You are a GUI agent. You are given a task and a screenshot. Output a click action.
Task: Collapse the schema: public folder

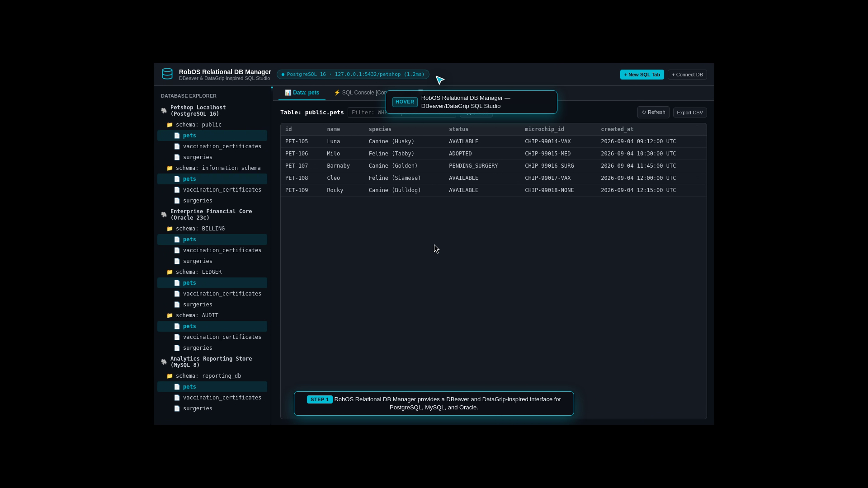(x=212, y=125)
